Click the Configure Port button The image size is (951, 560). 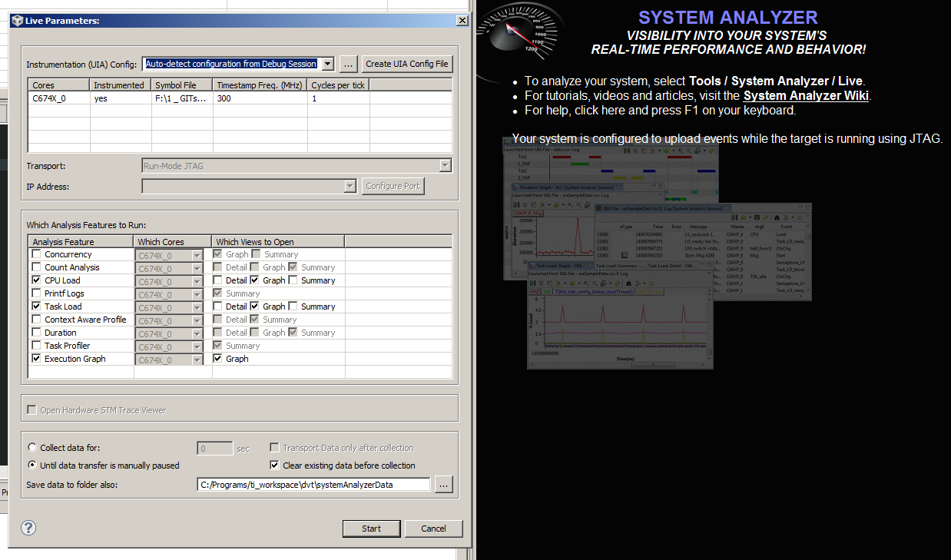tap(393, 186)
